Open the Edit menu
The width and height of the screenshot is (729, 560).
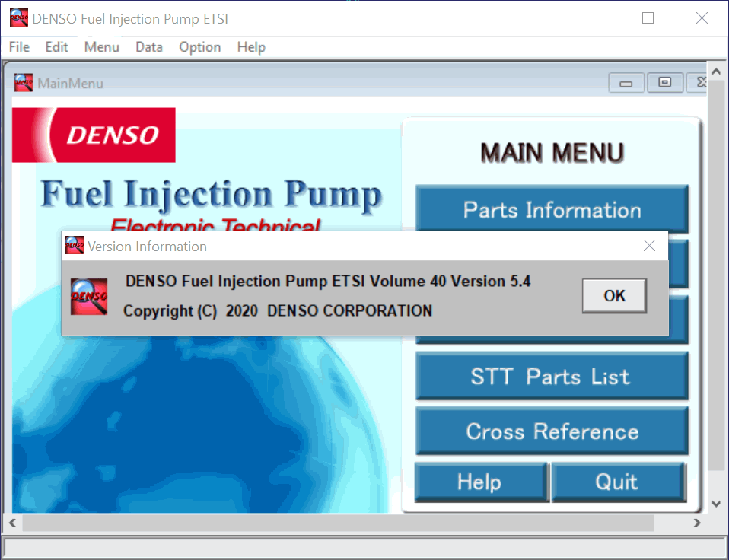point(56,46)
